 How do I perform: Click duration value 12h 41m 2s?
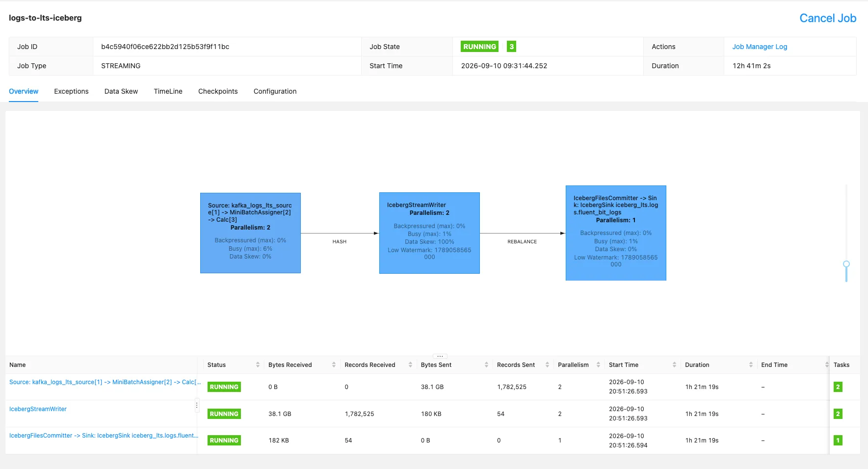[x=751, y=66]
